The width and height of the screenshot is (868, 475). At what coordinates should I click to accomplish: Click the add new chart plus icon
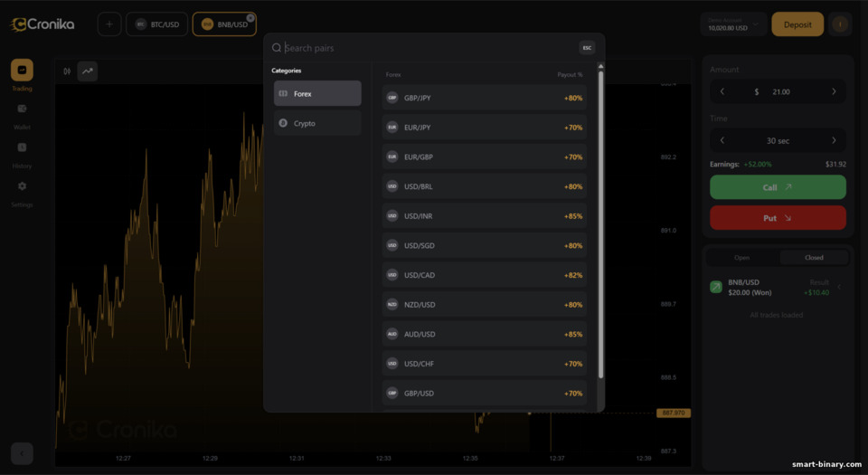tap(108, 24)
